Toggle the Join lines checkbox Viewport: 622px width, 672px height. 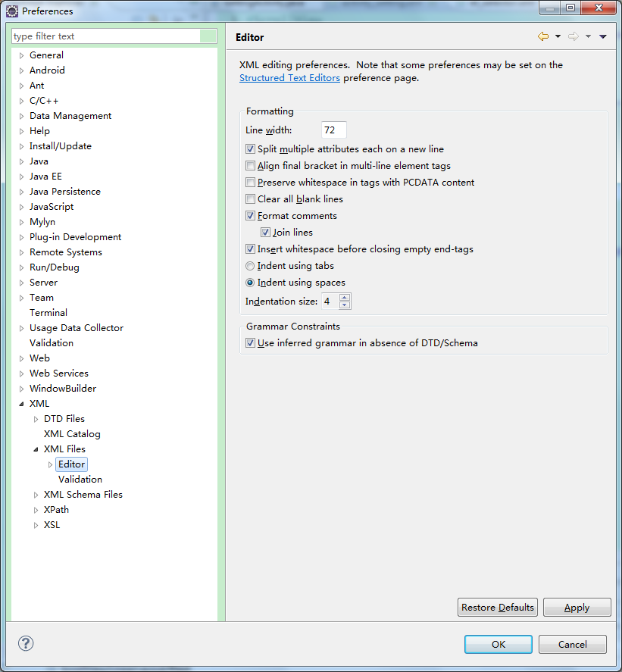coord(265,233)
